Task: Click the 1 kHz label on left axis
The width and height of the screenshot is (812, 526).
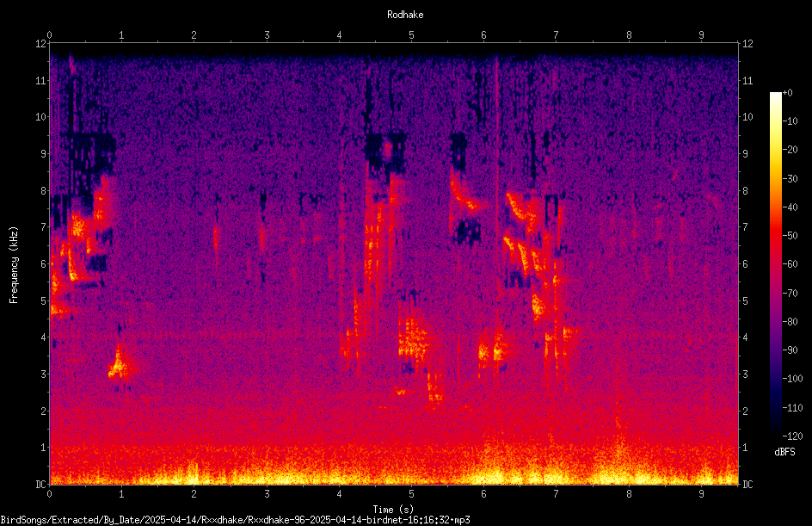Action: coord(44,448)
